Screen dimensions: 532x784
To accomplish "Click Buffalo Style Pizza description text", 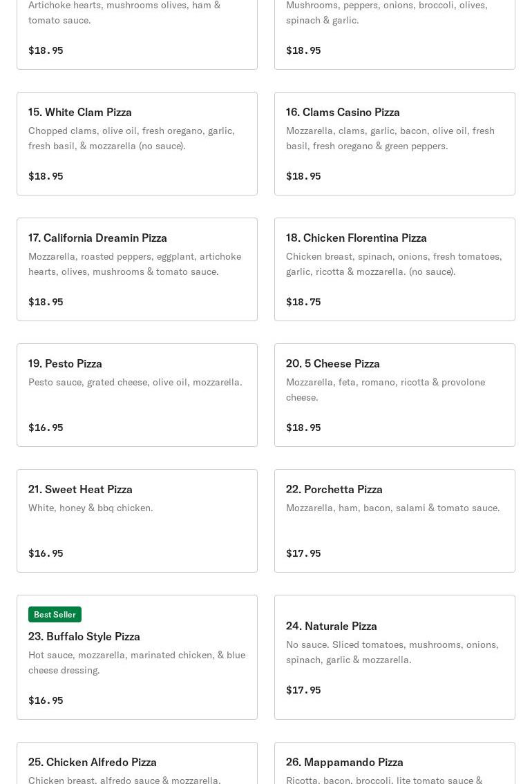I will coord(137,662).
